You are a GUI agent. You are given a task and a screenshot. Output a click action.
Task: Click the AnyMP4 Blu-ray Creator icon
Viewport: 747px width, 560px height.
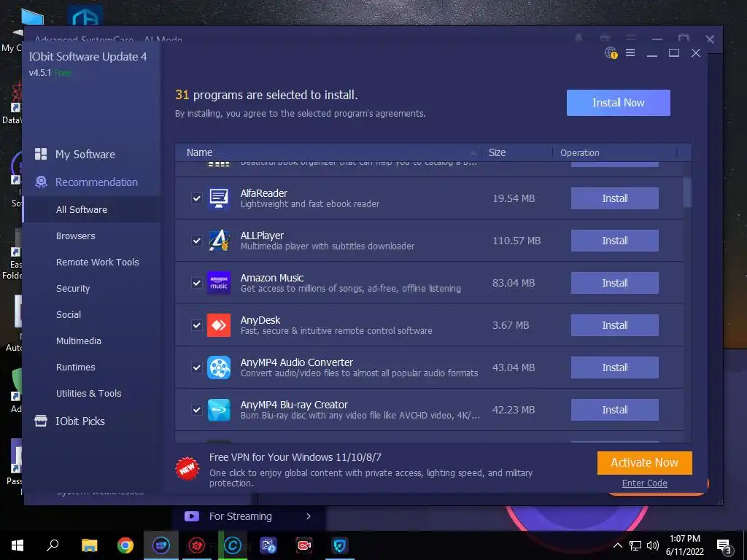[219, 410]
